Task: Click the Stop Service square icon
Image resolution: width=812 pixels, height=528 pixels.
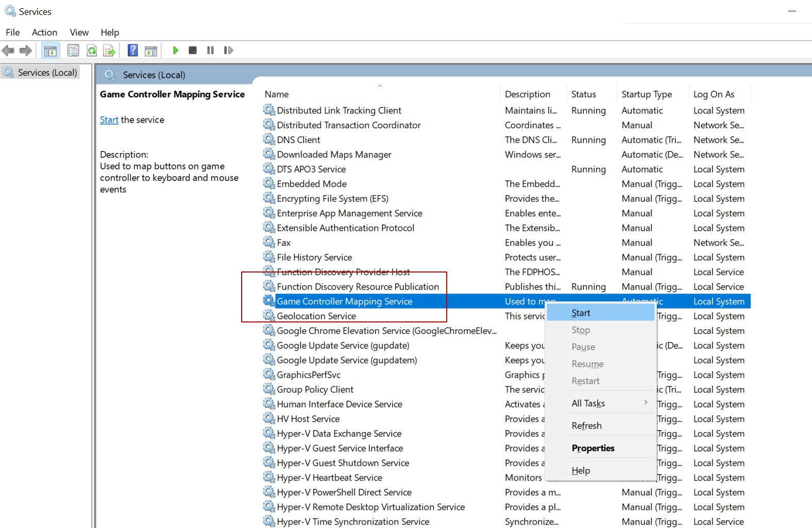Action: point(193,50)
